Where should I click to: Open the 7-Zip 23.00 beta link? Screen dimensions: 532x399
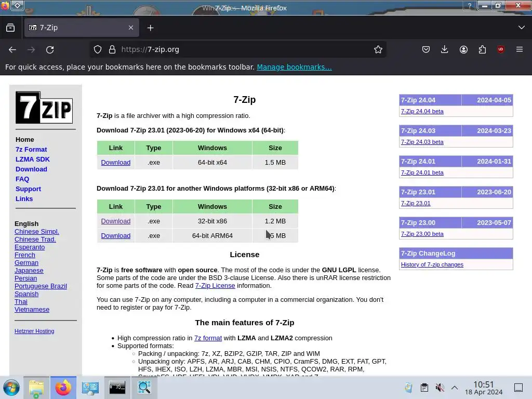pyautogui.click(x=422, y=234)
